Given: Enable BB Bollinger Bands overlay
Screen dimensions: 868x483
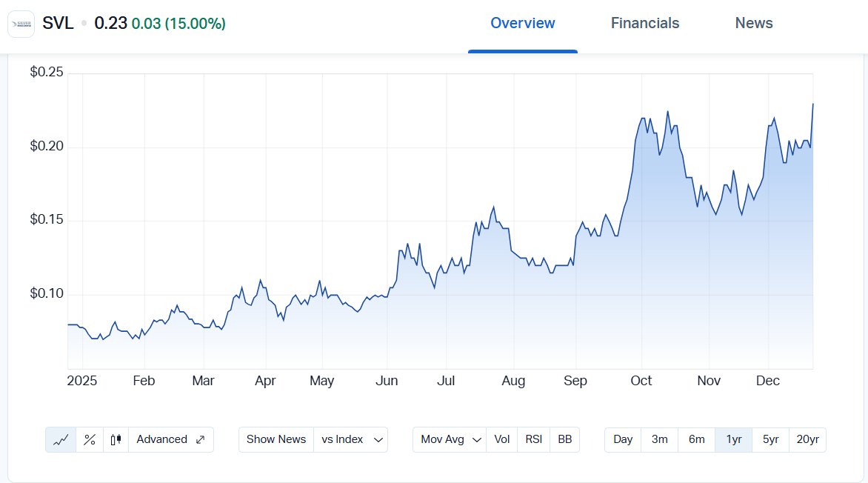Looking at the screenshot, I should tap(564, 439).
